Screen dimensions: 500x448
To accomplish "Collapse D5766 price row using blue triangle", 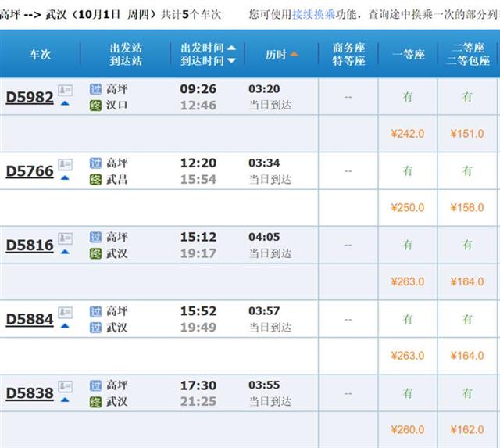I will point(65,178).
